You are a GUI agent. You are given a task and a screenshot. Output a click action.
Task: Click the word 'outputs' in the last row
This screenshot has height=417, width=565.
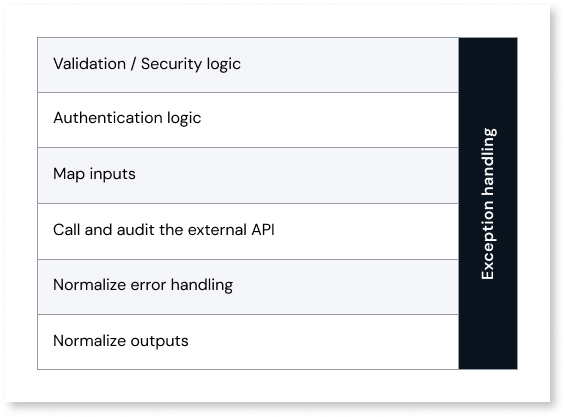click(159, 341)
